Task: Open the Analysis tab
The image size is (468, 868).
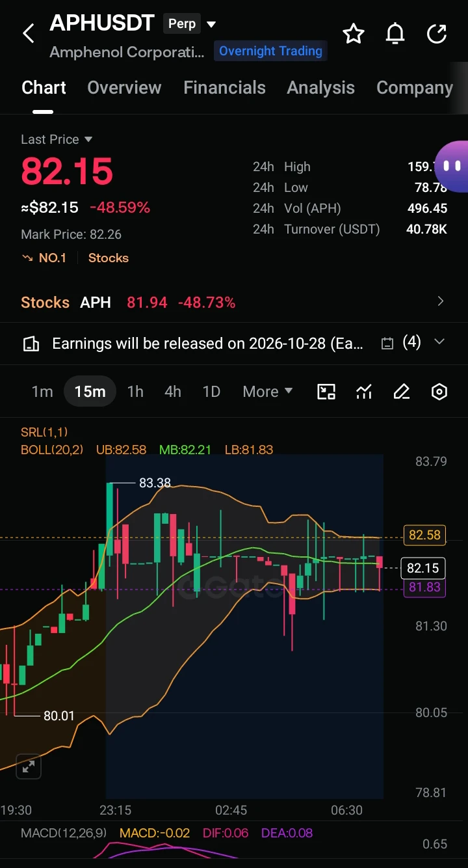Action: pos(321,88)
